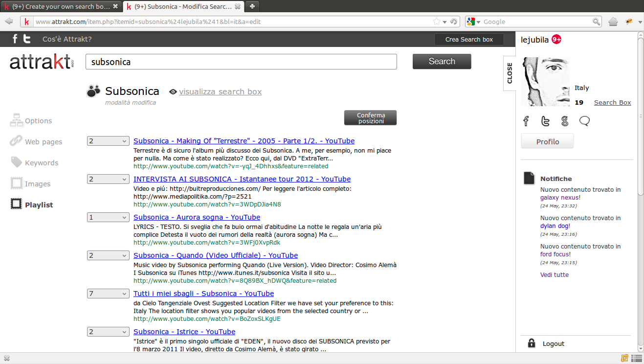Click the Search button
644x364 pixels.
tap(442, 61)
